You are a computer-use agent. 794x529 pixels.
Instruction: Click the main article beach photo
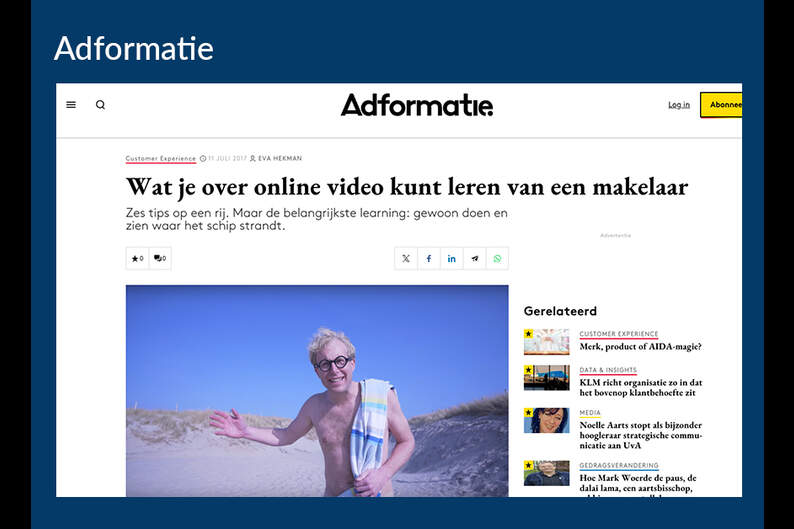click(x=317, y=390)
